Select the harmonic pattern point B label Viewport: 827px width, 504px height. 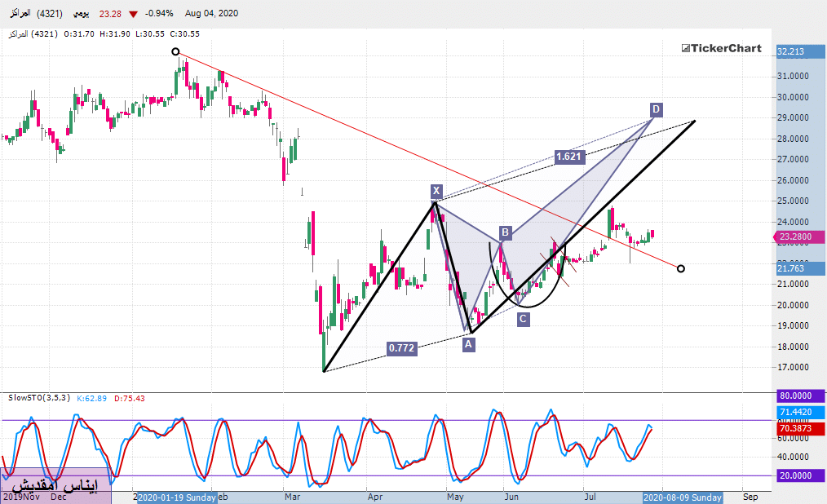[505, 233]
